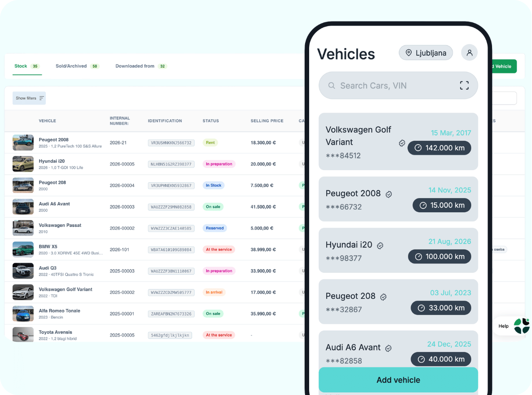Click the 100.000 km mileage pill

point(439,257)
